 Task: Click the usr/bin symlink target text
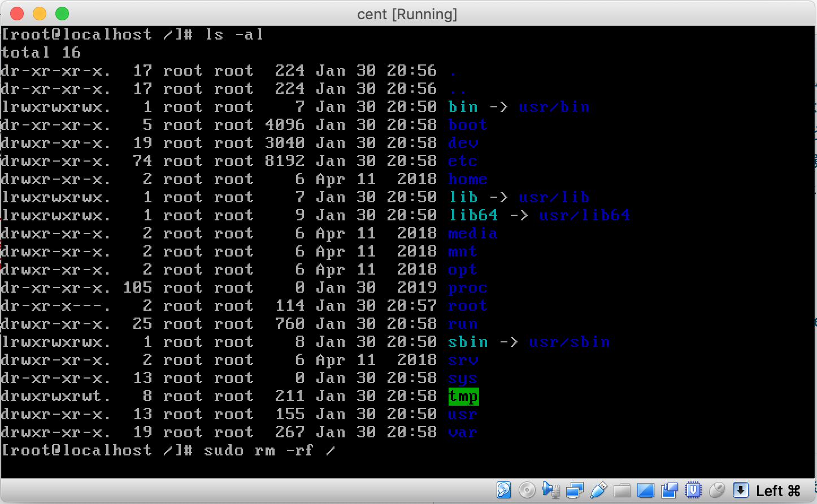tap(554, 106)
